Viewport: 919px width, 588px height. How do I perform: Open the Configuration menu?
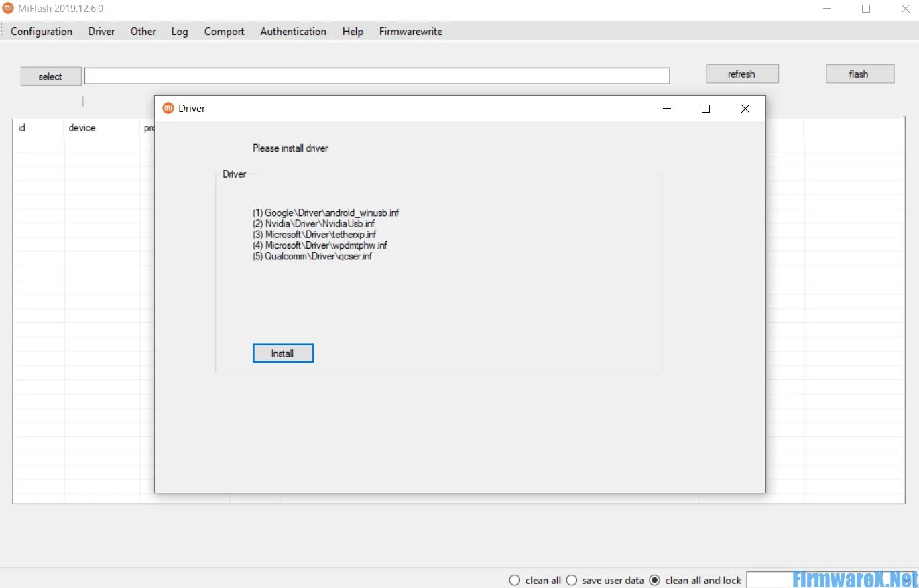42,31
